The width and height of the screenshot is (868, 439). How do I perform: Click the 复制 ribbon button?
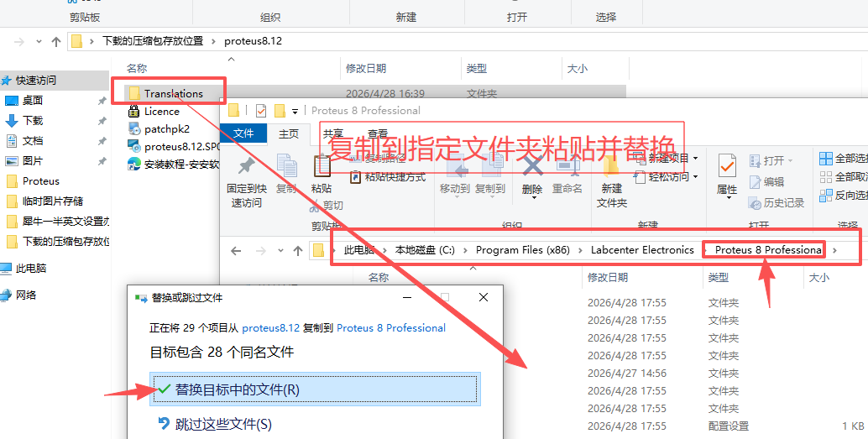point(286,175)
